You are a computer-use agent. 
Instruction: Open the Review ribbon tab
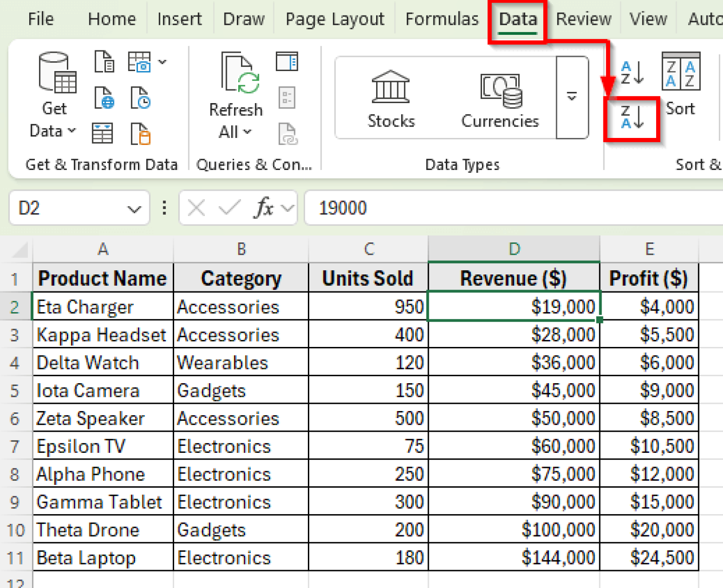[583, 19]
